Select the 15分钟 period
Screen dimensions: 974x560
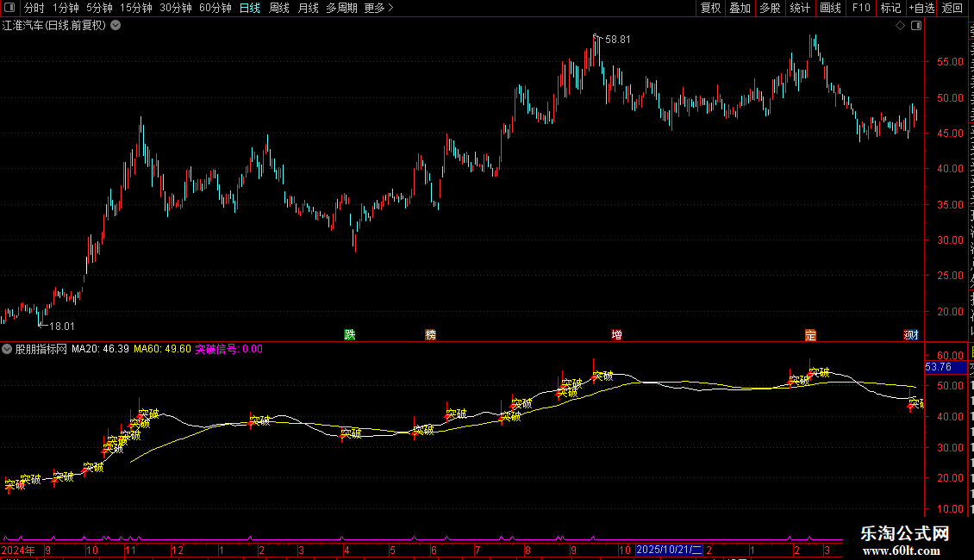tap(136, 8)
